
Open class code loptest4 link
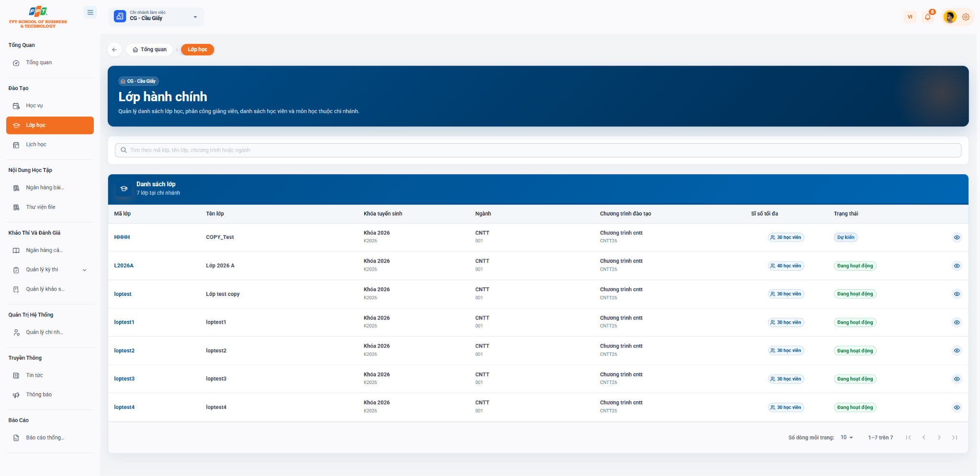124,408
